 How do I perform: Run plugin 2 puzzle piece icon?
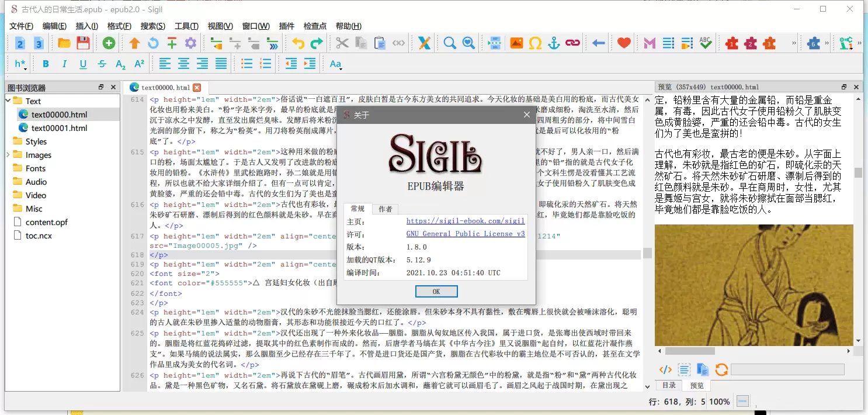[x=751, y=43]
